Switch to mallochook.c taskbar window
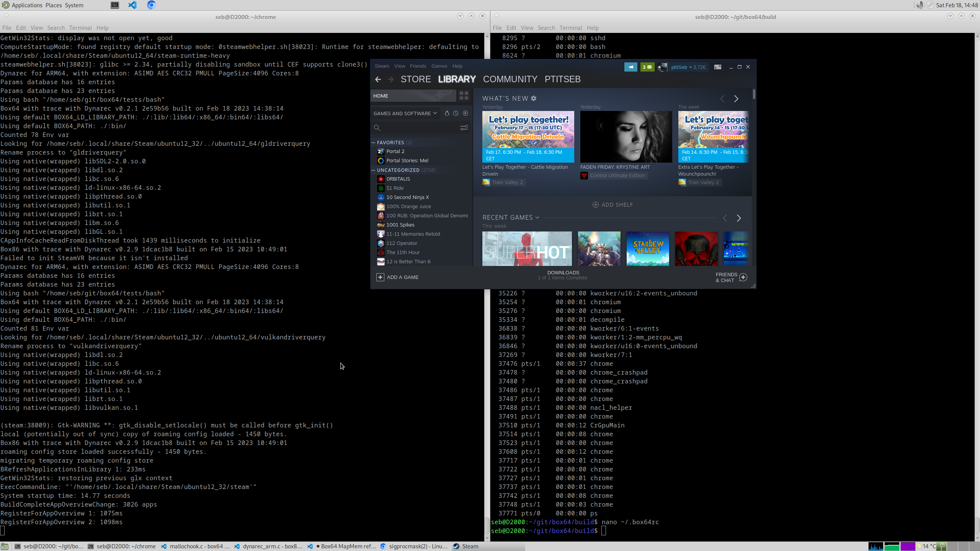 [x=196, y=546]
